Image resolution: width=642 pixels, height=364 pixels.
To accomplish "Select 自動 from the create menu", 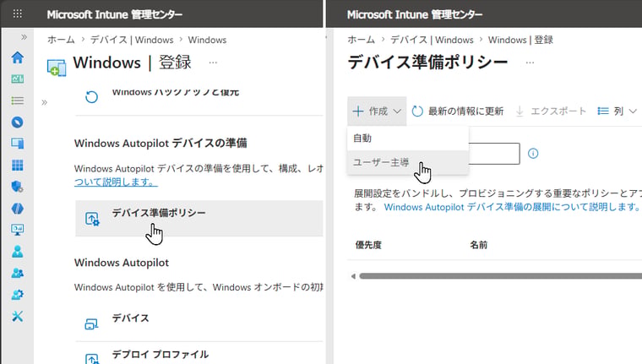I will click(x=408, y=139).
